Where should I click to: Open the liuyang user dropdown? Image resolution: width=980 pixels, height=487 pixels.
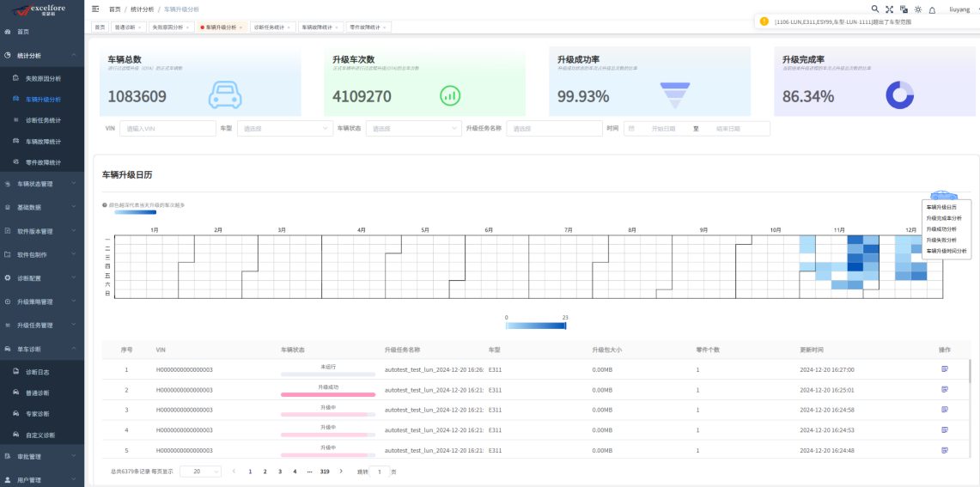point(960,9)
